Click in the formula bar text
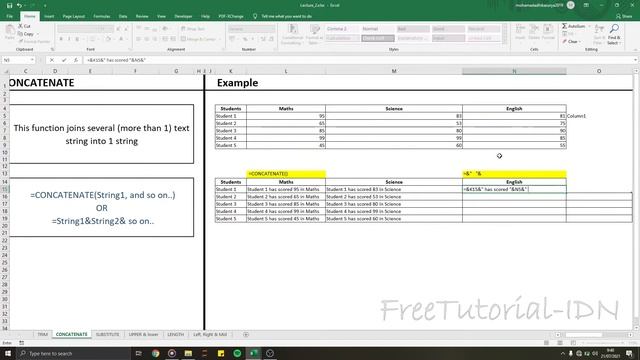Viewport: 640px width, 360px height. (x=116, y=60)
